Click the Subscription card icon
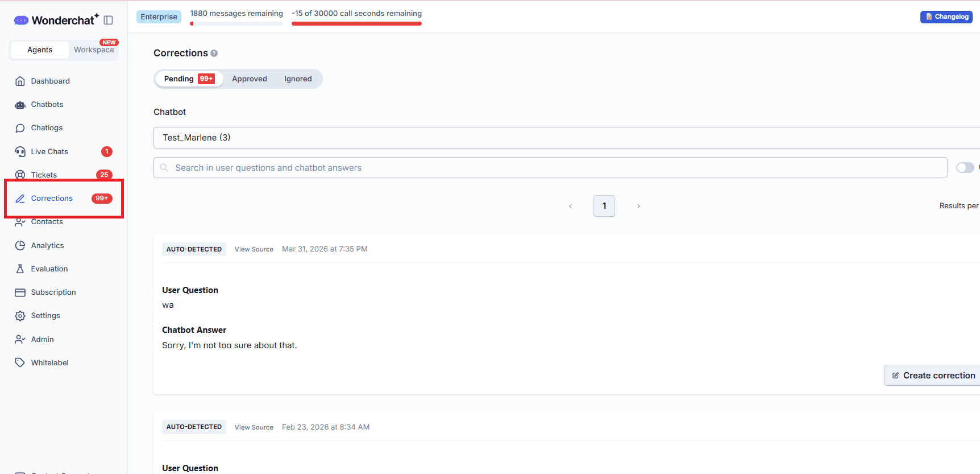Image resolution: width=980 pixels, height=474 pixels. (x=20, y=292)
